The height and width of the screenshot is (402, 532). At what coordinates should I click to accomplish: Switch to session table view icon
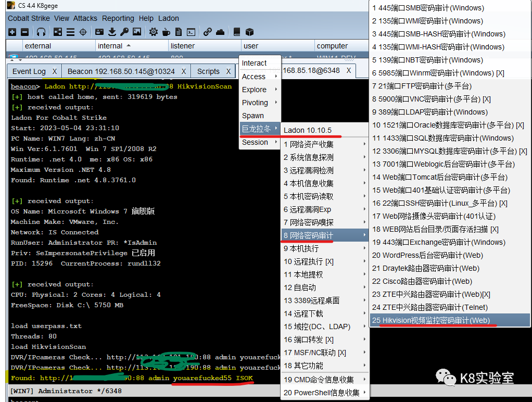click(70, 32)
